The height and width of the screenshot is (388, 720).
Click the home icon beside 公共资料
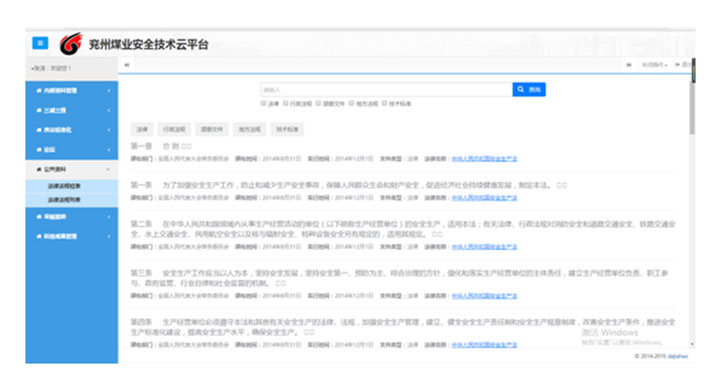coord(39,169)
